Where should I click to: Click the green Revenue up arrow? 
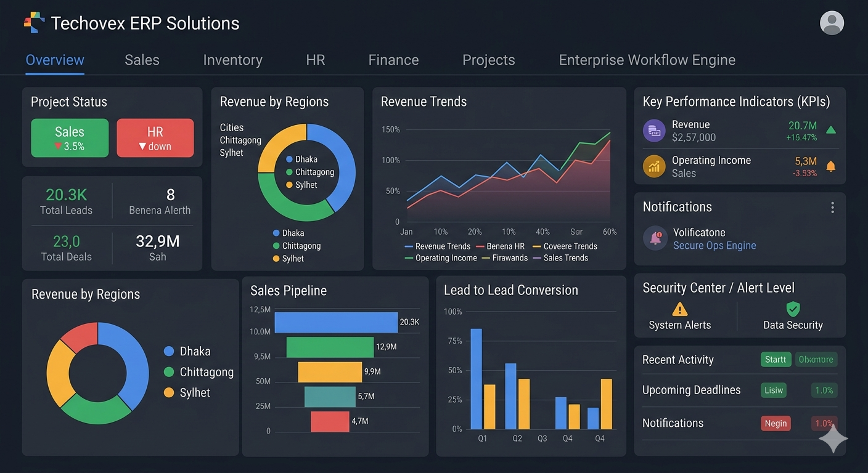coord(830,130)
